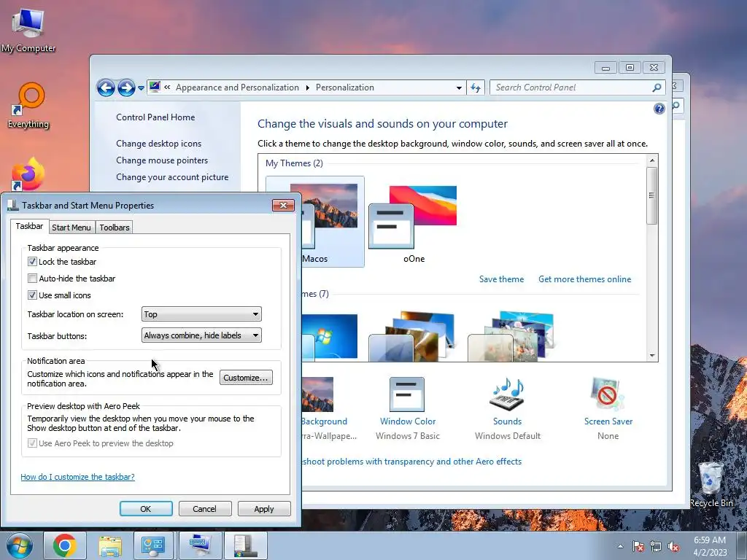The image size is (747, 560).
Task: Select the Windows 7 Aero theme
Action: pos(330,336)
